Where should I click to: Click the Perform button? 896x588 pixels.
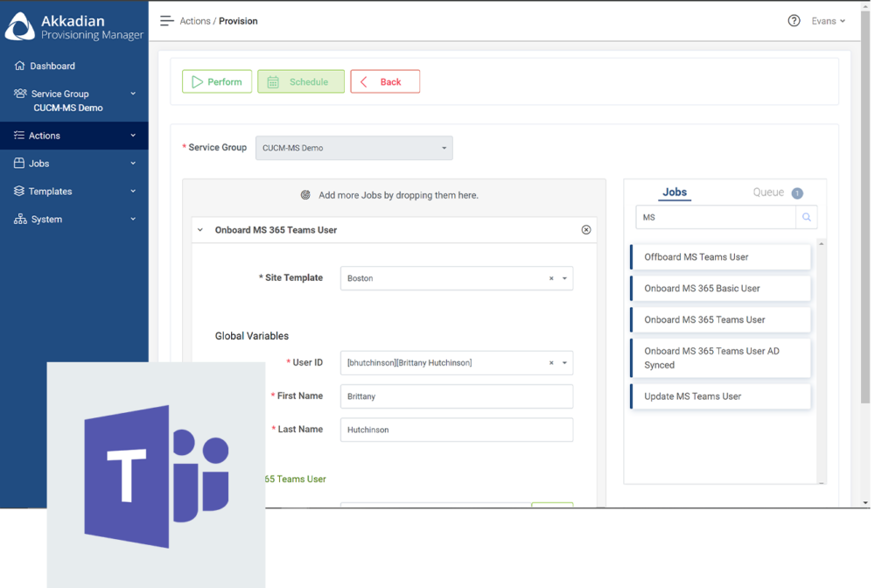(216, 80)
